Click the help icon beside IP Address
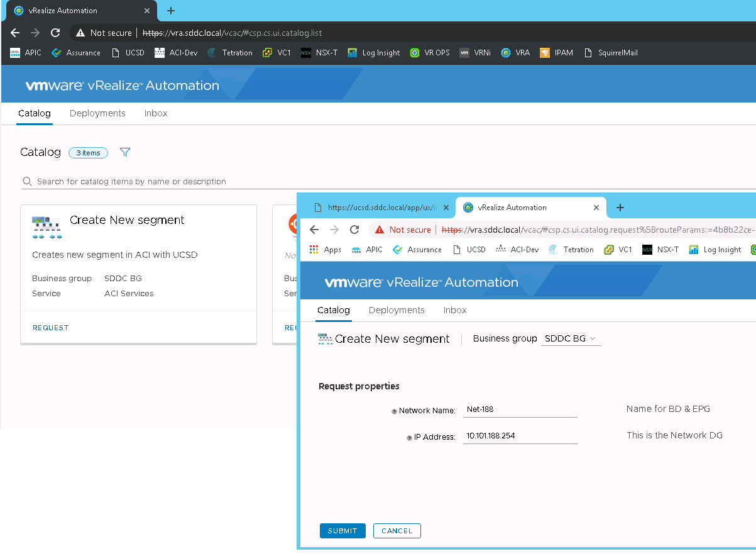The image size is (756, 556). [x=409, y=438]
